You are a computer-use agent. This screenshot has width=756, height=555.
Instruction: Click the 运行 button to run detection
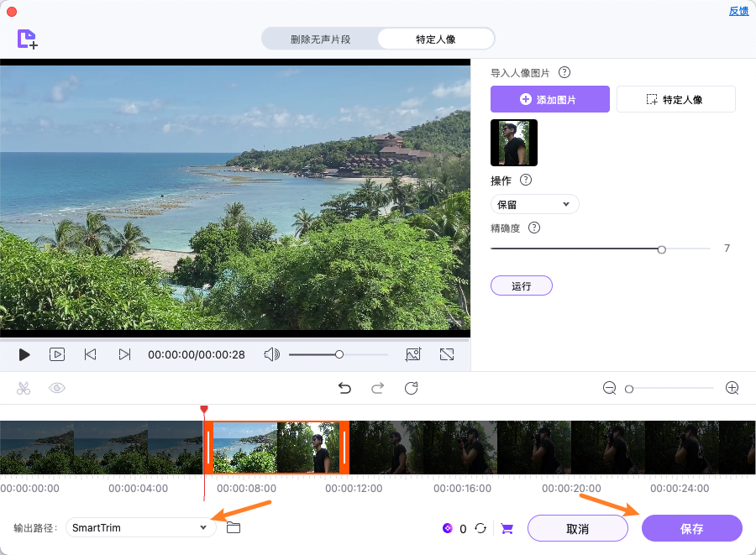click(521, 285)
